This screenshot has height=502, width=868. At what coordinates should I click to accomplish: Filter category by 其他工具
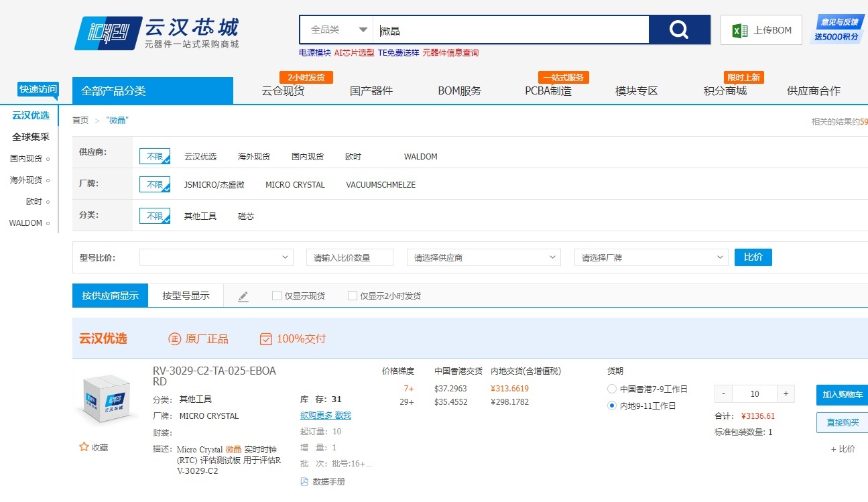click(200, 216)
